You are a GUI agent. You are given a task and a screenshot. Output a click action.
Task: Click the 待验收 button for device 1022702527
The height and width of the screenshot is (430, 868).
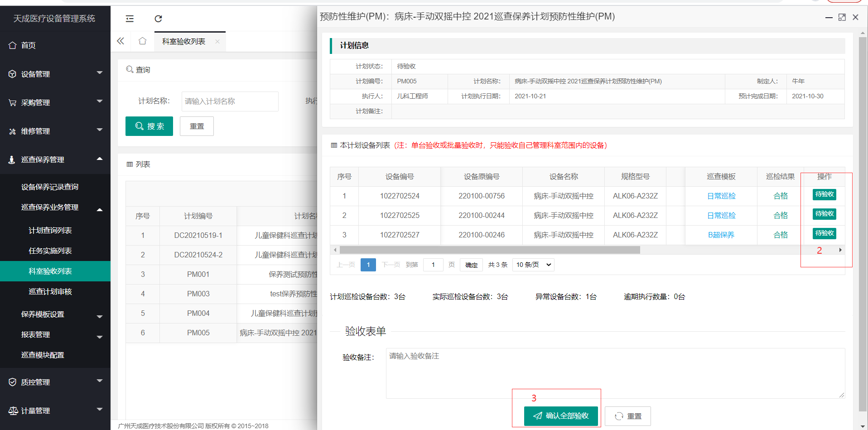[x=824, y=233]
